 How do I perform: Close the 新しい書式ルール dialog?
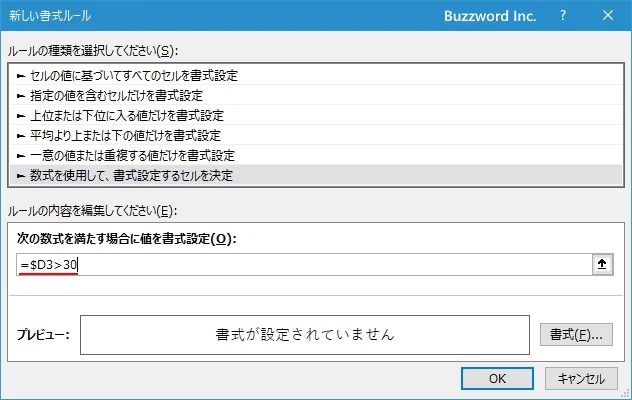click(x=606, y=16)
